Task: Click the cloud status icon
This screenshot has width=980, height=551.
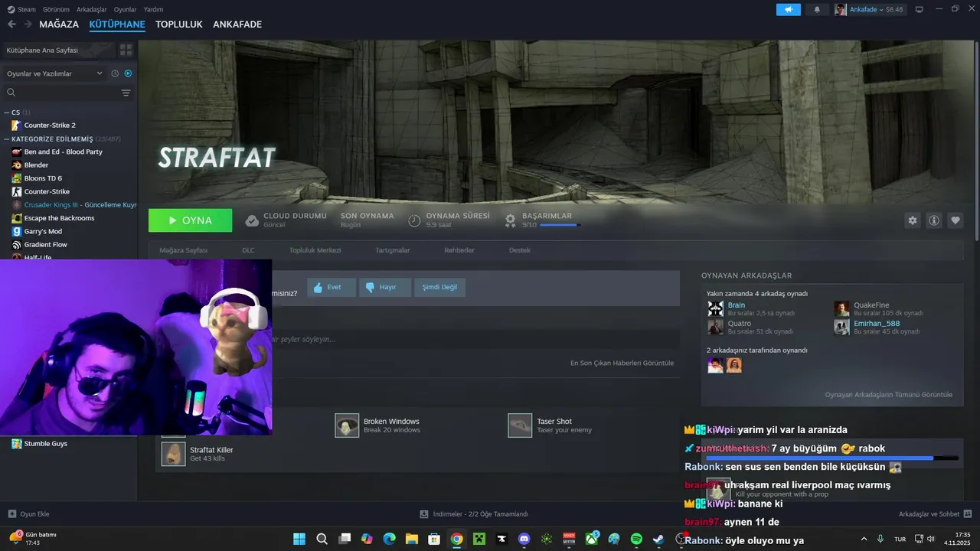Action: pyautogui.click(x=252, y=220)
